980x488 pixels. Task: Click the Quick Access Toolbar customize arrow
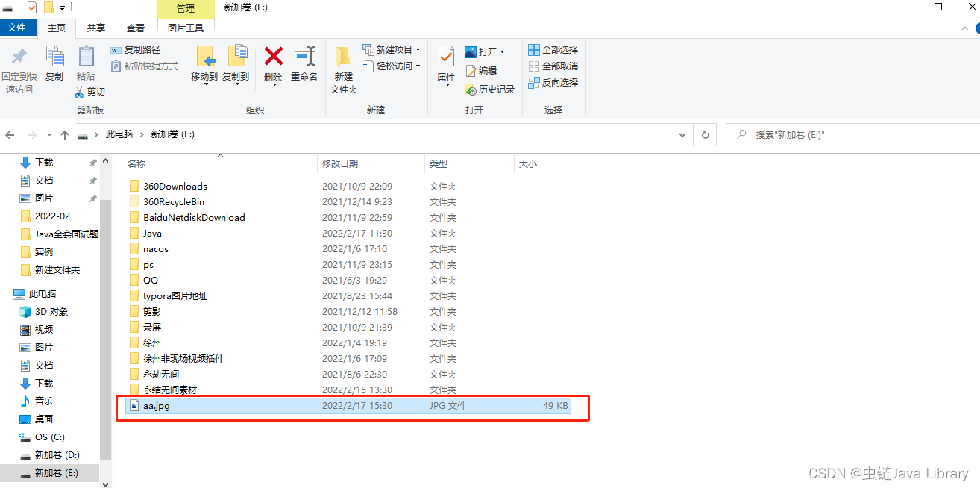[x=62, y=8]
